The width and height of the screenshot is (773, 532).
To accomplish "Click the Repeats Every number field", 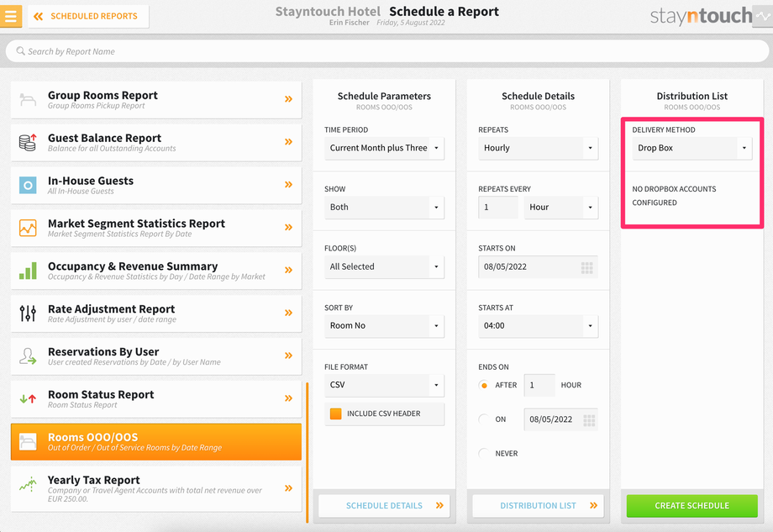I will [498, 207].
